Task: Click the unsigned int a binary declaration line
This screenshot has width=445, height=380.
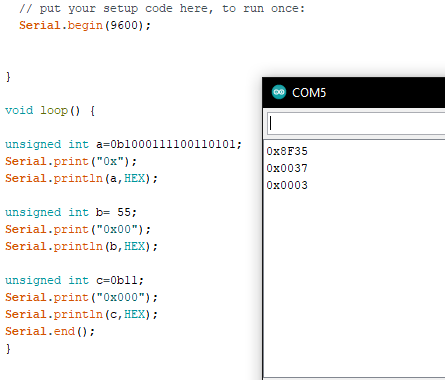Action: [123, 144]
